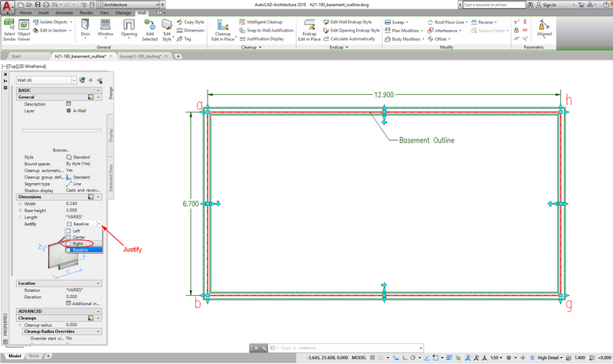613x364 pixels.
Task: Click Isolate Objects
Action: [x=52, y=22]
